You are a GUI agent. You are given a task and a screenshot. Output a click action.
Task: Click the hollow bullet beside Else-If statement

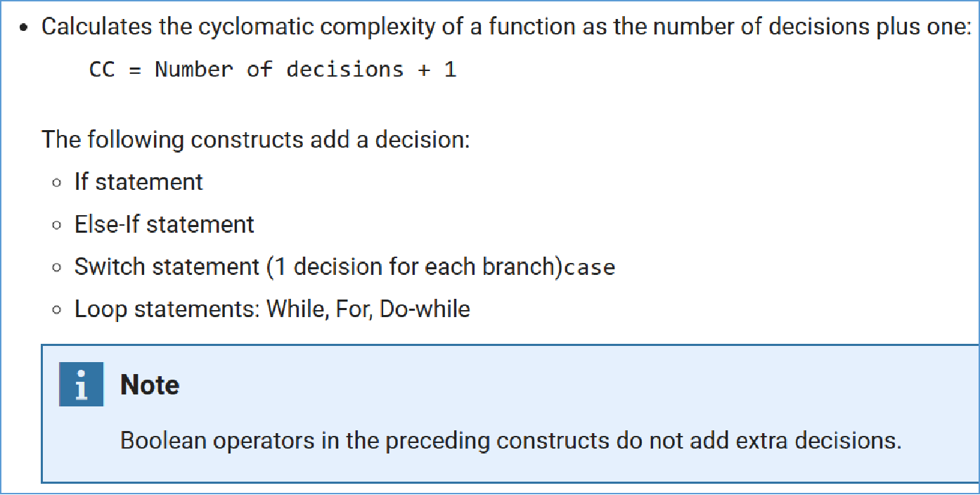[57, 226]
